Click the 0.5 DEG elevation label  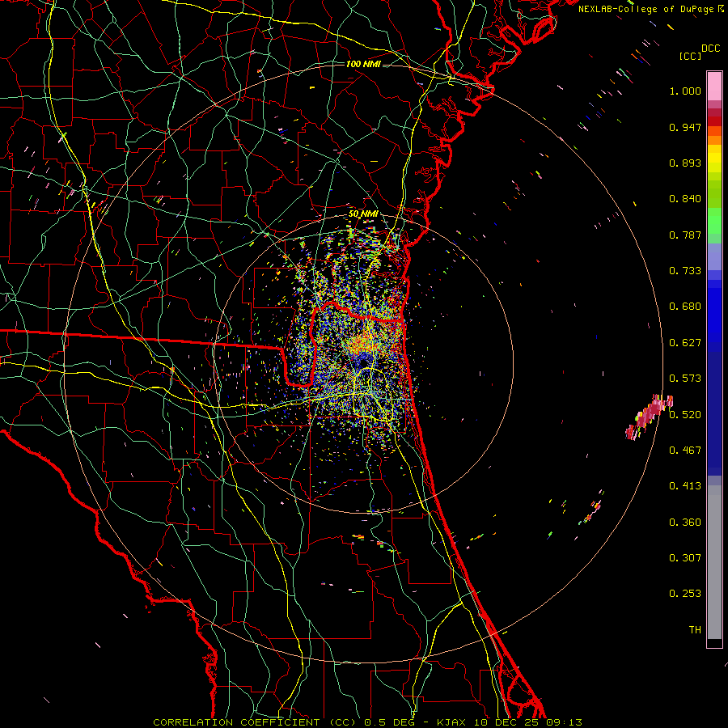click(389, 722)
